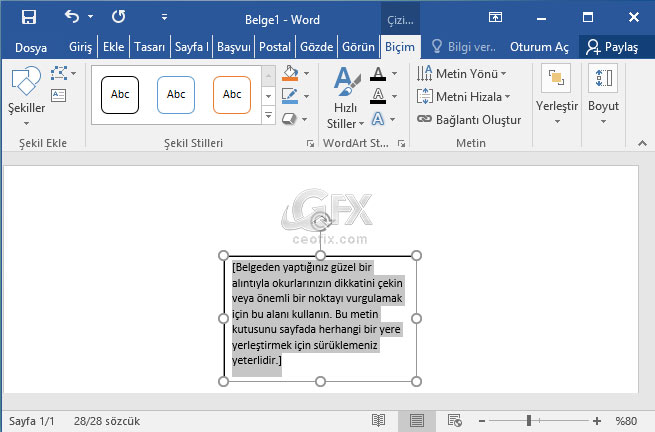The height and width of the screenshot is (432, 655).
Task: Open the Shape Fill color dropdown arrow
Action: [307, 74]
